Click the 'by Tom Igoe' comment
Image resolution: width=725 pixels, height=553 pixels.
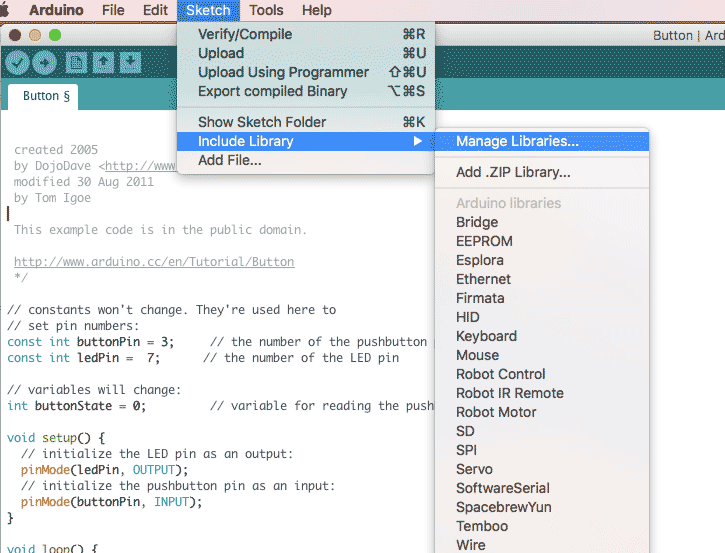click(52, 198)
